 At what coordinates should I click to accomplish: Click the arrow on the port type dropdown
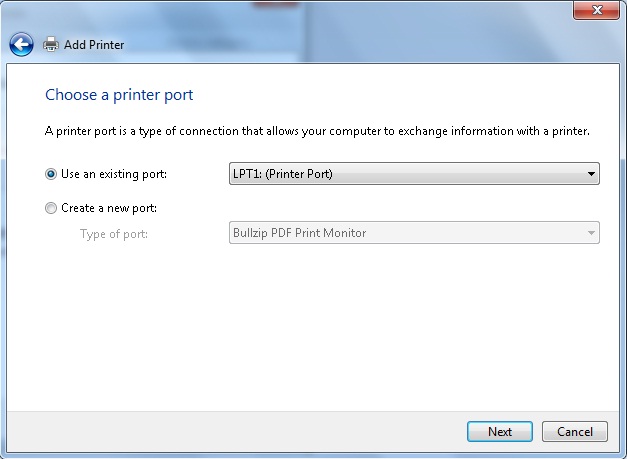(591, 233)
